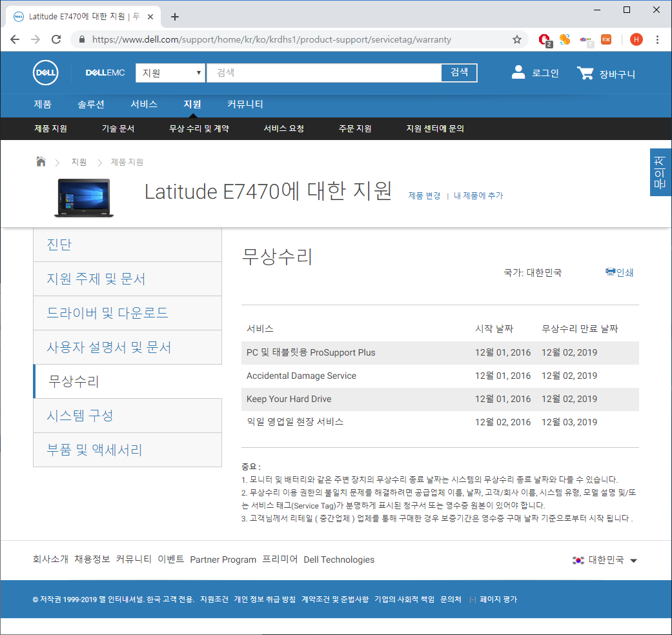The width and height of the screenshot is (672, 635).
Task: Click the 제품 지원 breadcrumb link
Action: [x=127, y=162]
